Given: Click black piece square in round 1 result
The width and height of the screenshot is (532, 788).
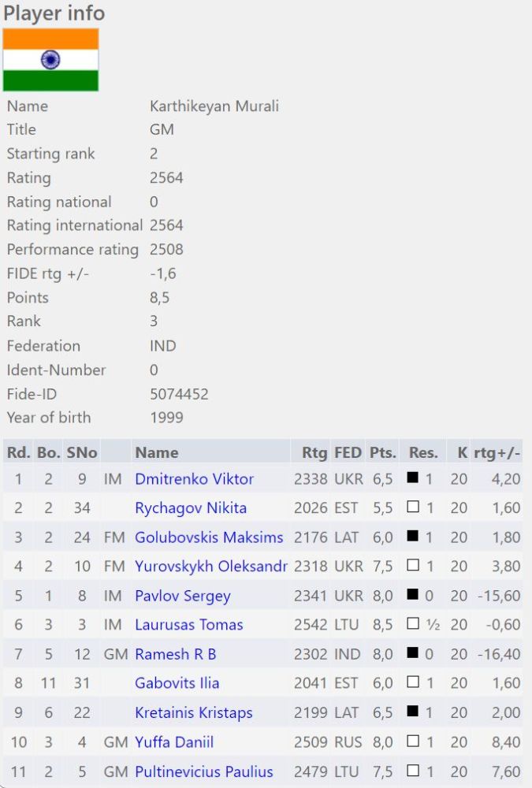Looking at the screenshot, I should point(413,478).
